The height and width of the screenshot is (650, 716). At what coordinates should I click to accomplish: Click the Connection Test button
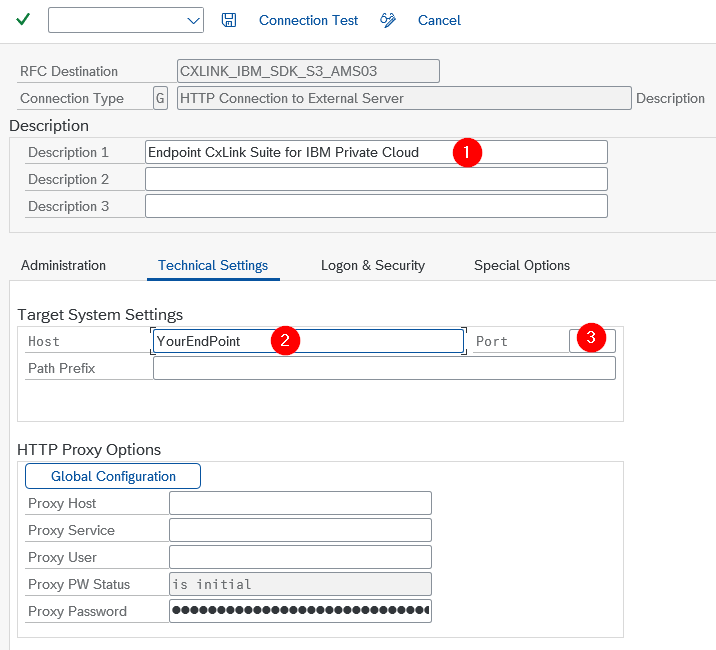(x=308, y=20)
